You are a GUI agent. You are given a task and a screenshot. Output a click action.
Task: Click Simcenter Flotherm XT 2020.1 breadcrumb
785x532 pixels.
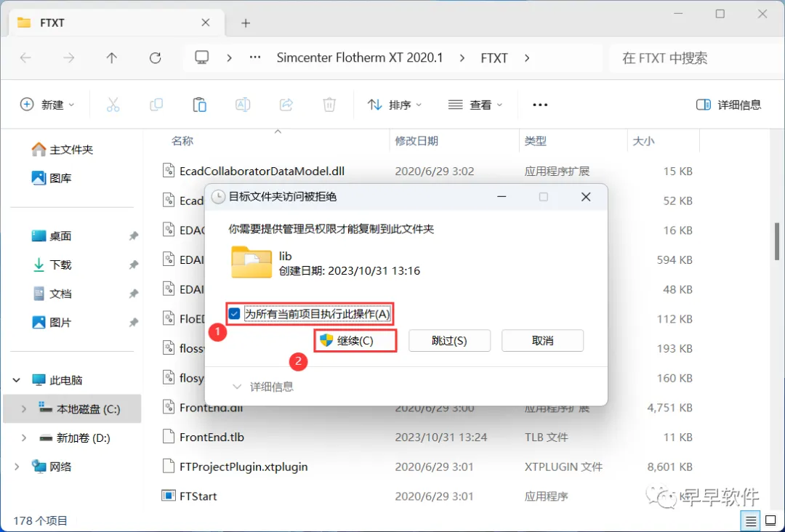360,57
